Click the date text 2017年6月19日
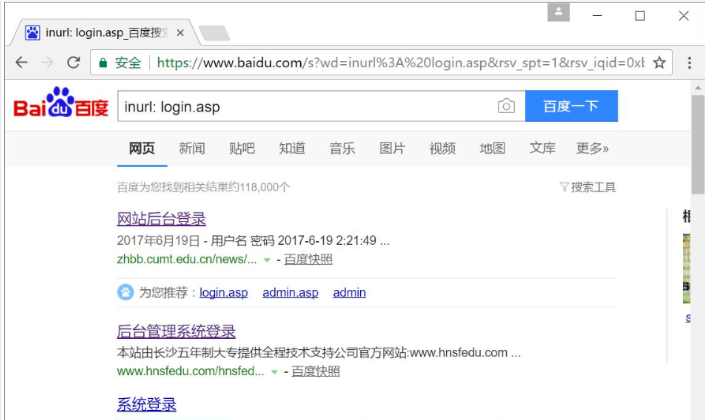 click(x=158, y=241)
